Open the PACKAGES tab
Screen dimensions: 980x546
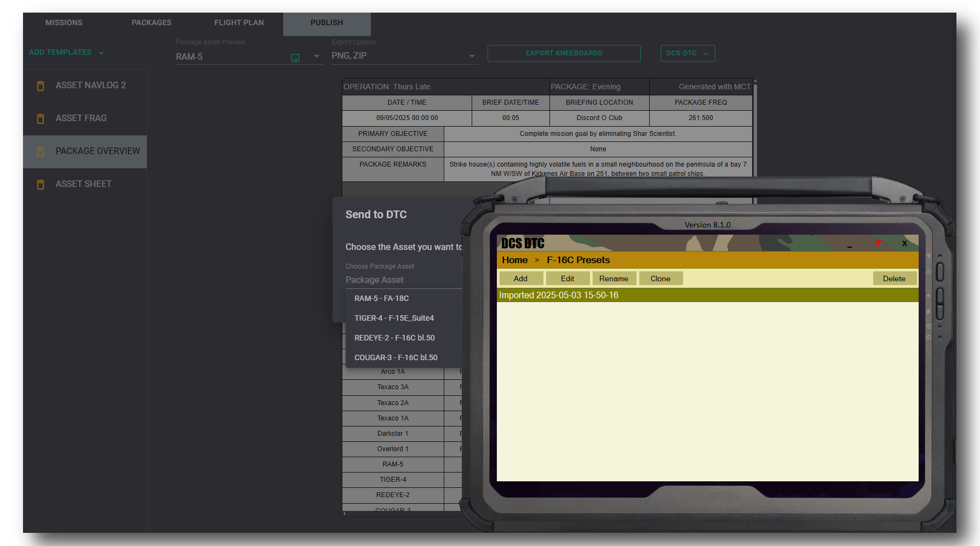(151, 22)
